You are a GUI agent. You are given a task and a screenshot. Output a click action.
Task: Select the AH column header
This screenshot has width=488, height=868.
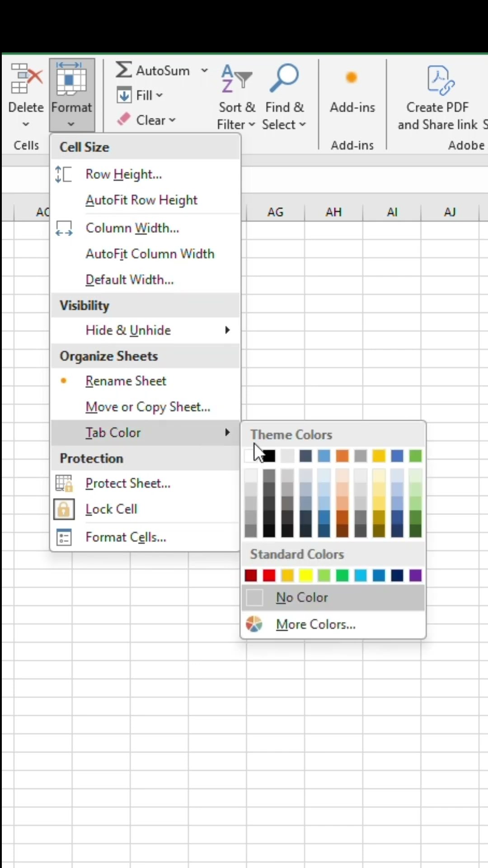pyautogui.click(x=333, y=212)
